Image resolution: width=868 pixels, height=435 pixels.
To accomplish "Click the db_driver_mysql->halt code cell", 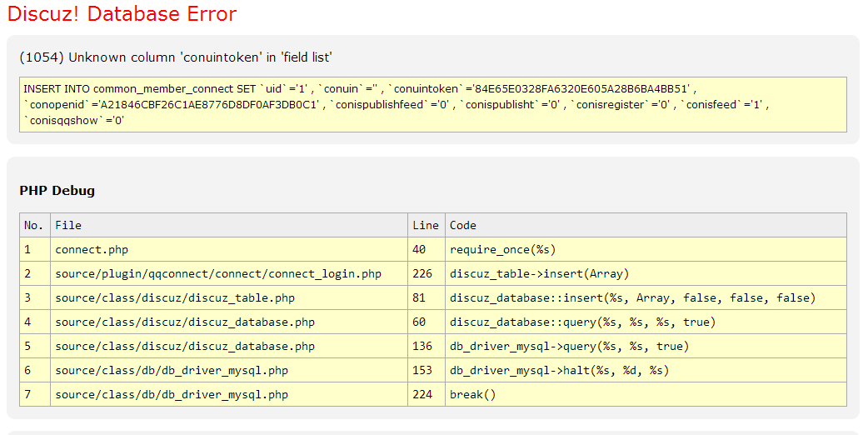I will click(559, 370).
